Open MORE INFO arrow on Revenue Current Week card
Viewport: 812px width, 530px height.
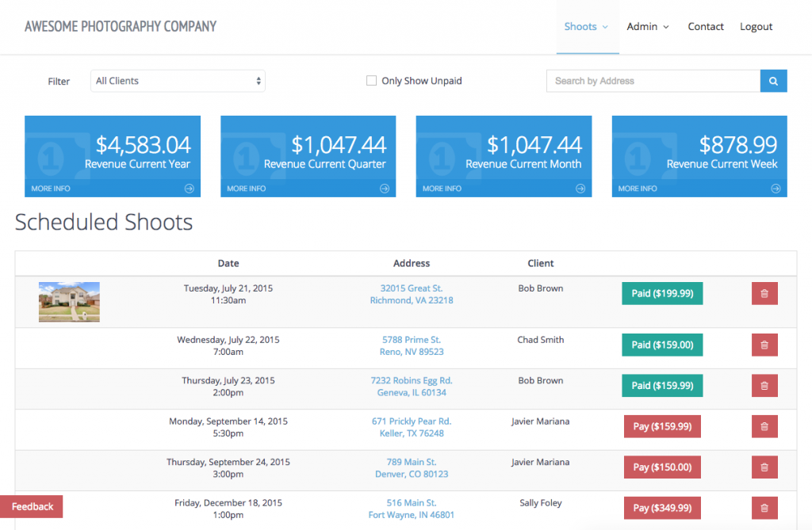(x=775, y=189)
